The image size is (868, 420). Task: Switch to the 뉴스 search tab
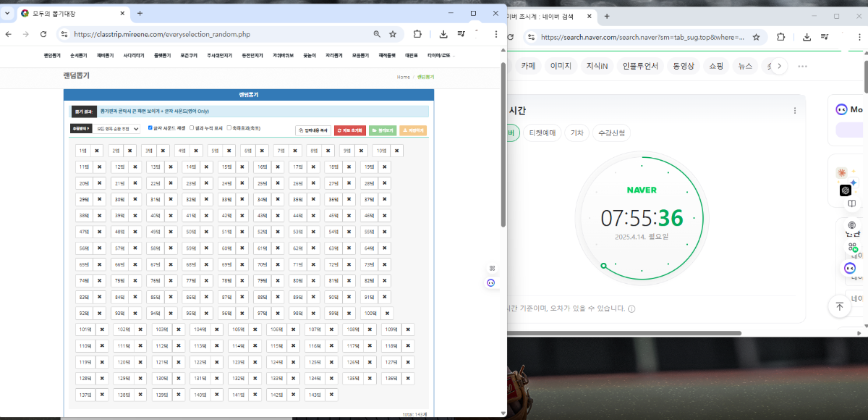click(744, 66)
